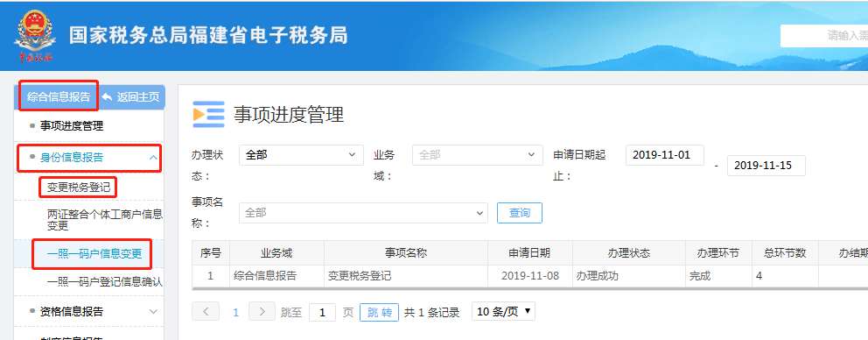Image resolution: width=868 pixels, height=340 pixels.
Task: Click the 查询 button
Action: point(519,213)
